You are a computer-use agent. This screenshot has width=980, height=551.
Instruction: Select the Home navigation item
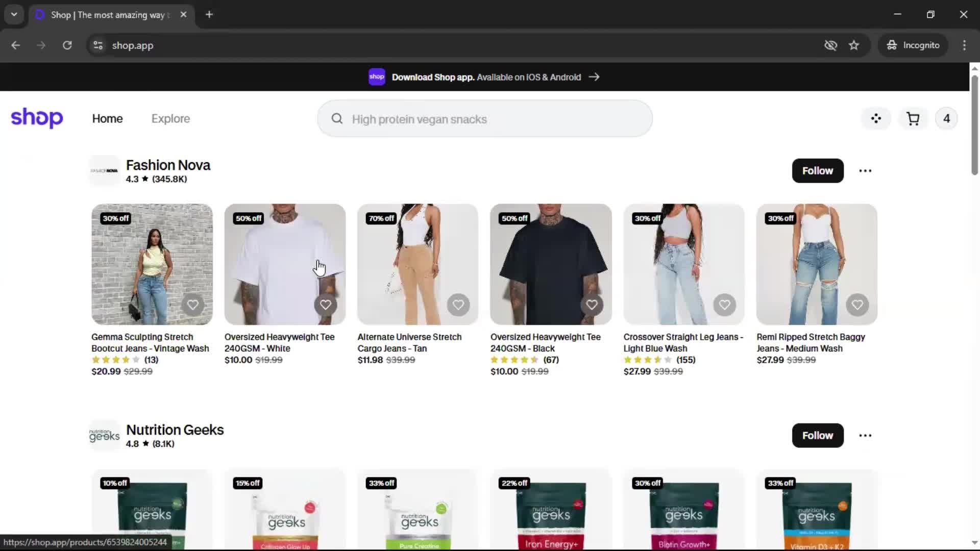pos(107,119)
